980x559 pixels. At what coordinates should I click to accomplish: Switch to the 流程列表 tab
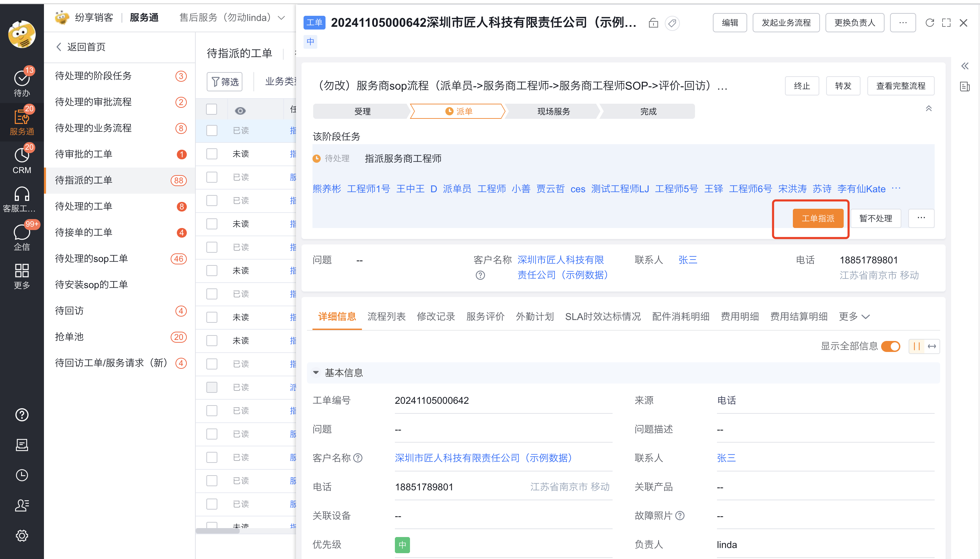pos(386,317)
